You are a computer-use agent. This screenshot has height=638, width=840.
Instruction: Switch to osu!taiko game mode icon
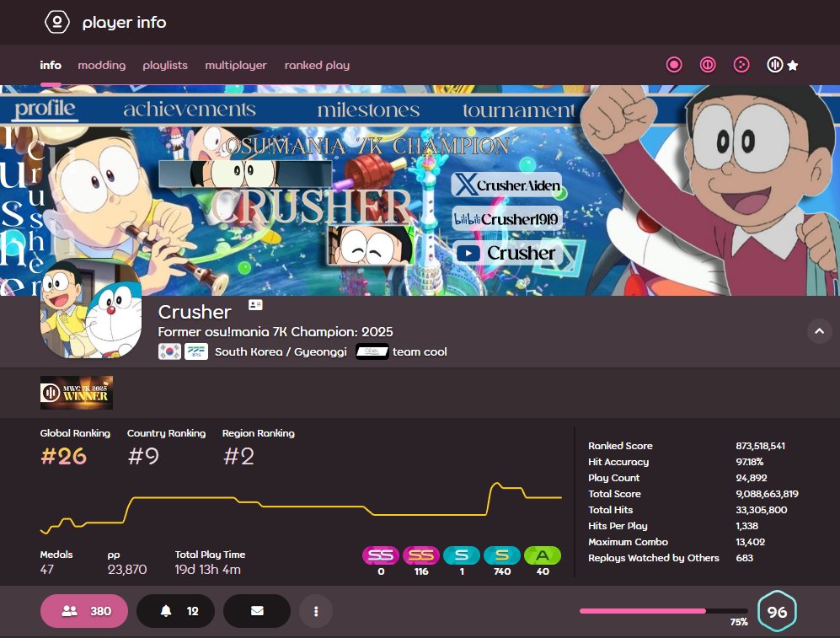pos(708,65)
